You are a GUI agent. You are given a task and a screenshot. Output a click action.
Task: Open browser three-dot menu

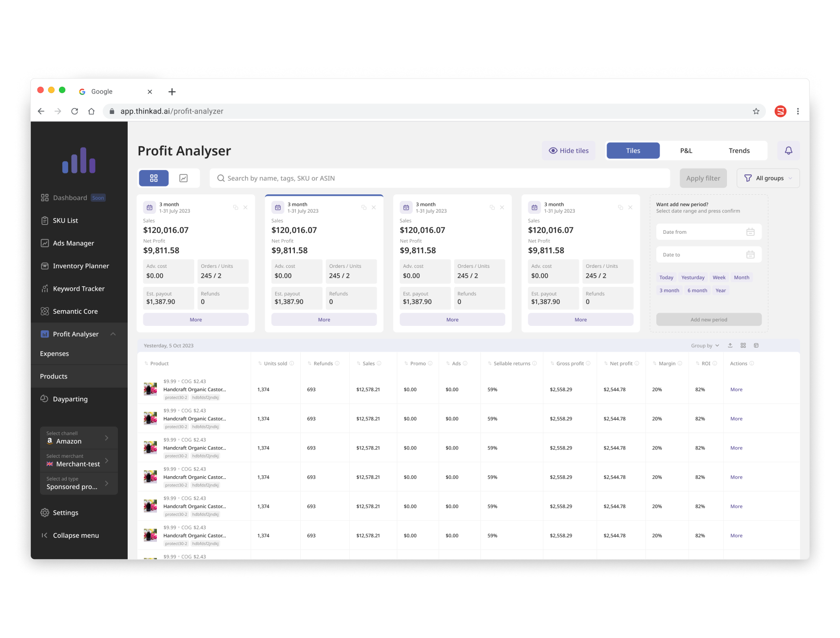(798, 111)
